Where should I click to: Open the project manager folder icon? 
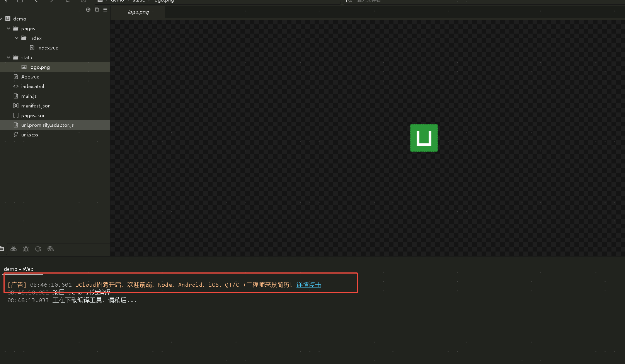point(2,249)
